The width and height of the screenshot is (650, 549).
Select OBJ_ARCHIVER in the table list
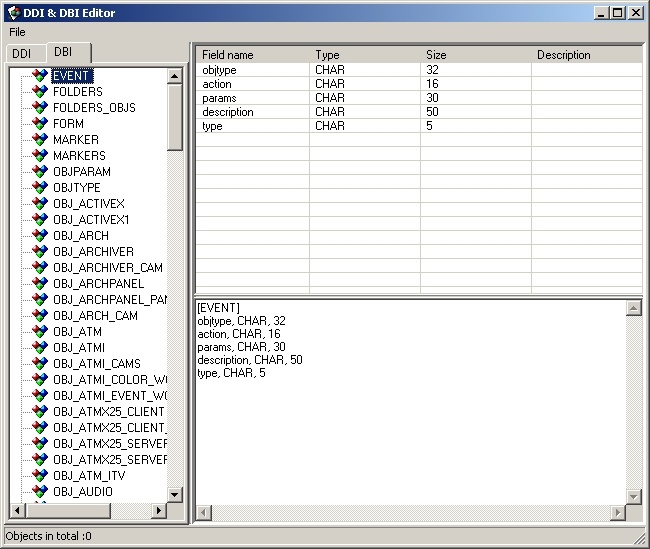click(x=93, y=251)
